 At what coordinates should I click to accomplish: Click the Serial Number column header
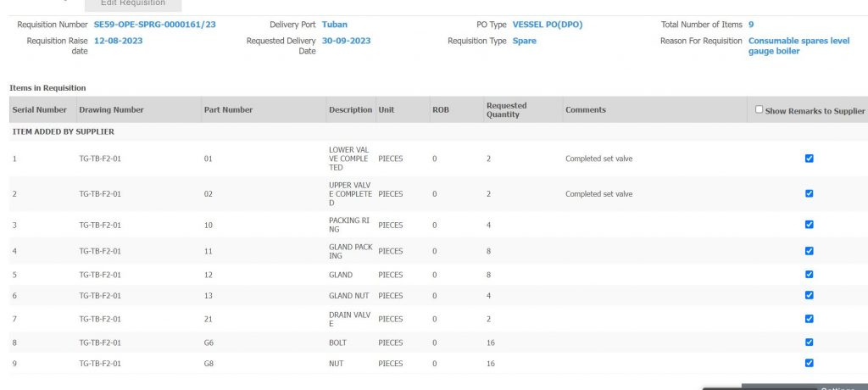(x=39, y=110)
